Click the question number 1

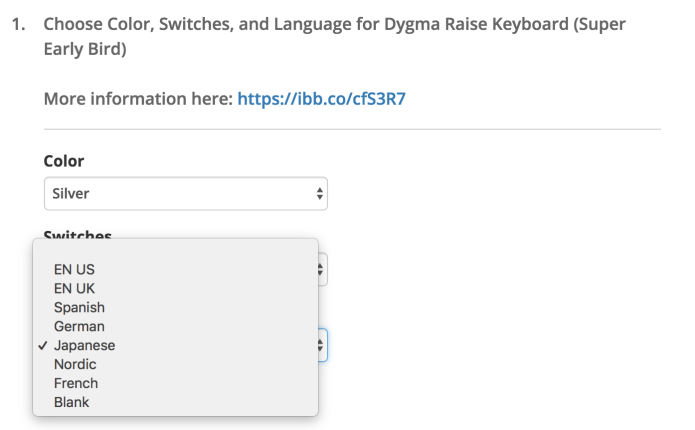coord(18,23)
